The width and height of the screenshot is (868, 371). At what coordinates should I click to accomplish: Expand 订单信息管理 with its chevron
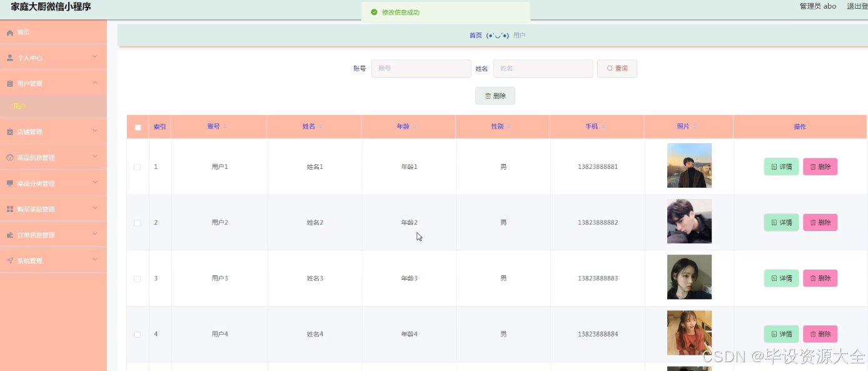[95, 234]
